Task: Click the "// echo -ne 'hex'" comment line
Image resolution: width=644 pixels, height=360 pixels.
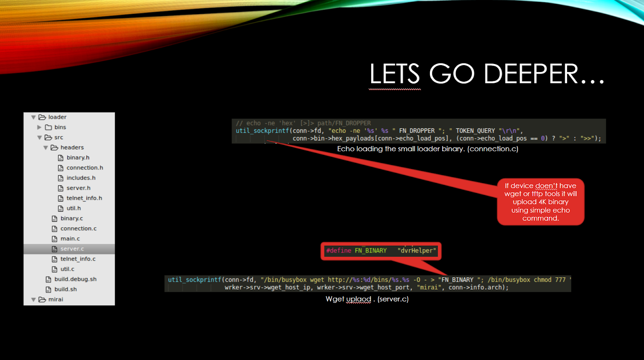Action: [303, 123]
